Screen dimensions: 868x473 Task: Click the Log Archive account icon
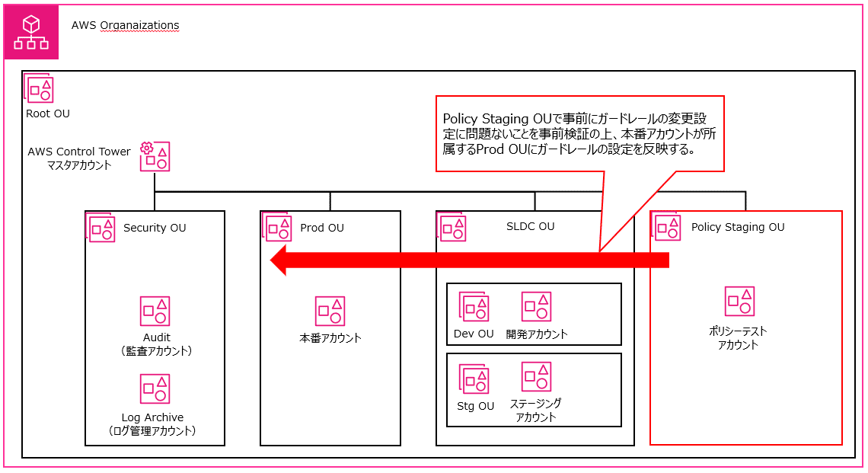tap(155, 388)
